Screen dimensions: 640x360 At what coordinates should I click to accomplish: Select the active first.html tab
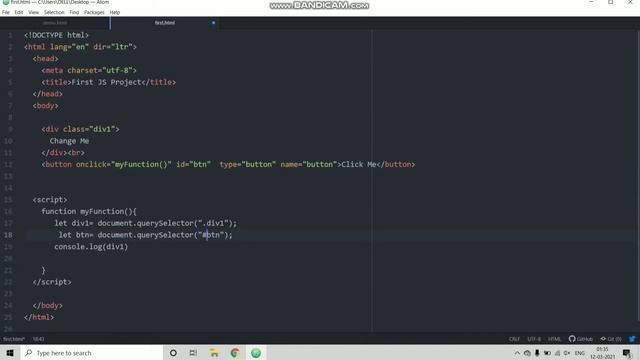coord(164,23)
